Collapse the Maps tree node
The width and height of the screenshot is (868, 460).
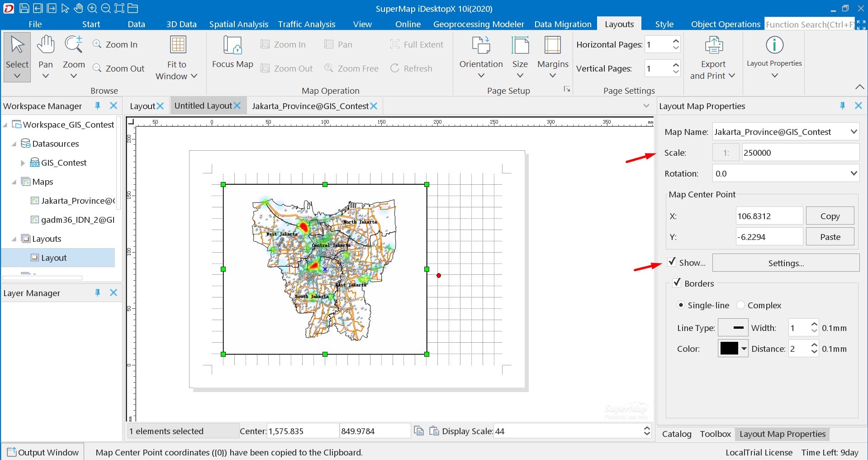click(x=14, y=182)
